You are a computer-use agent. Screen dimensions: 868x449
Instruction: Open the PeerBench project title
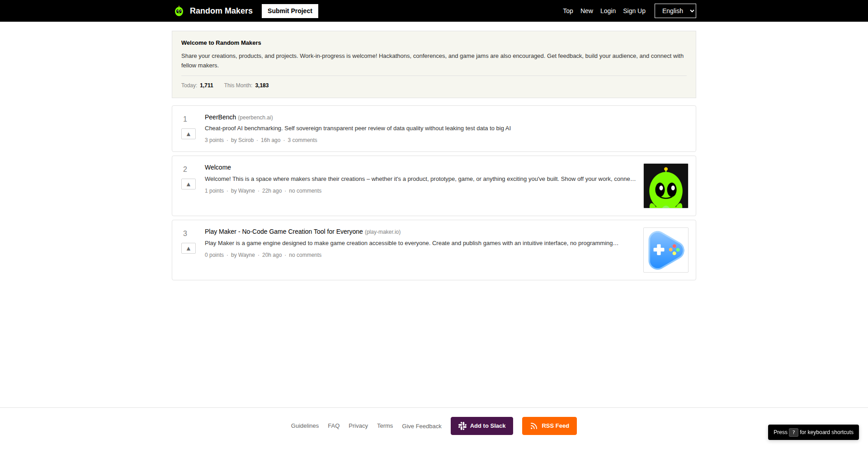[220, 117]
